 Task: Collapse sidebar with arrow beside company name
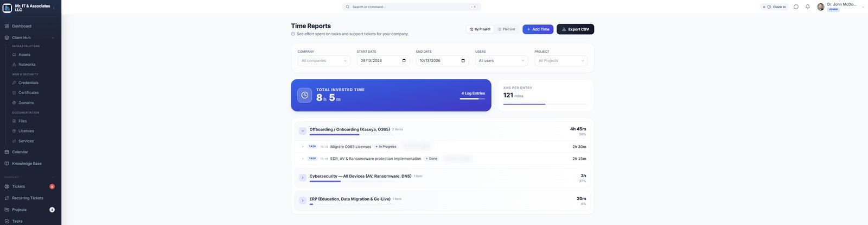54,8
